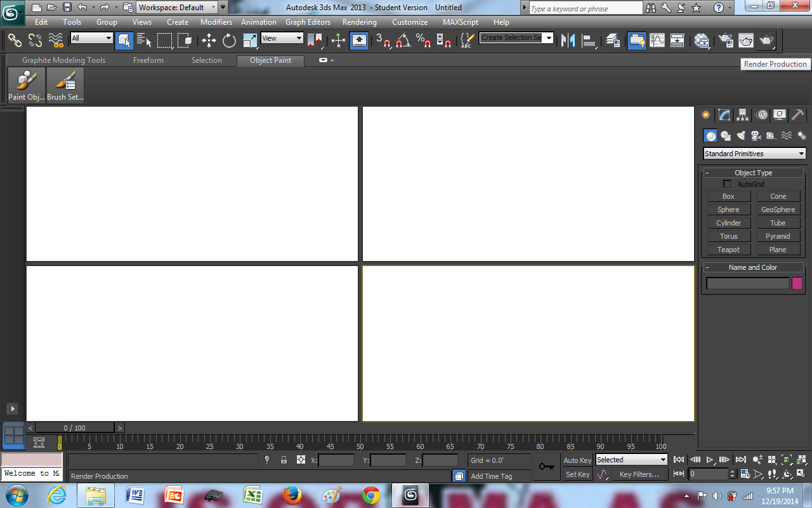Open Rendered Frame Window icon
This screenshot has width=812, height=508.
click(746, 41)
